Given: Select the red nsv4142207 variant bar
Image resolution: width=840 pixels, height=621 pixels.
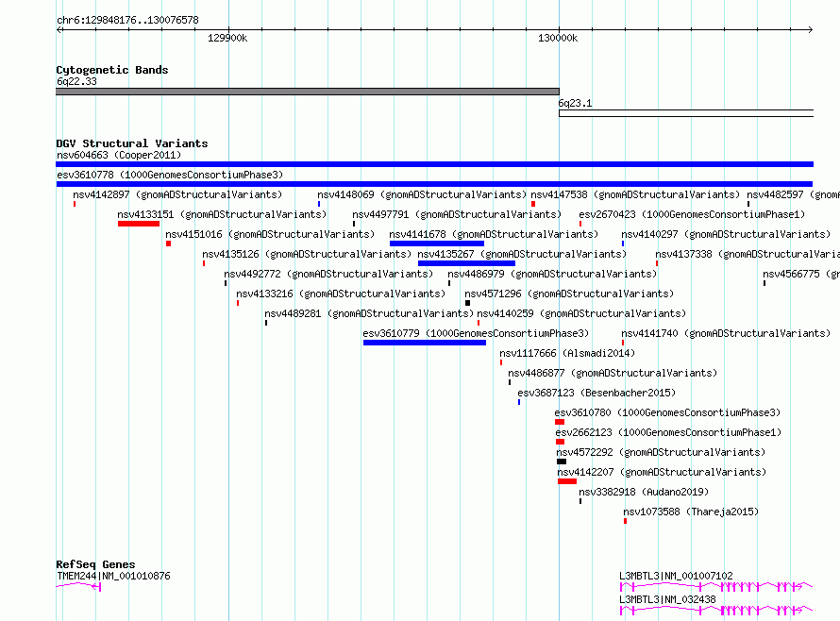Looking at the screenshot, I should point(567,481).
